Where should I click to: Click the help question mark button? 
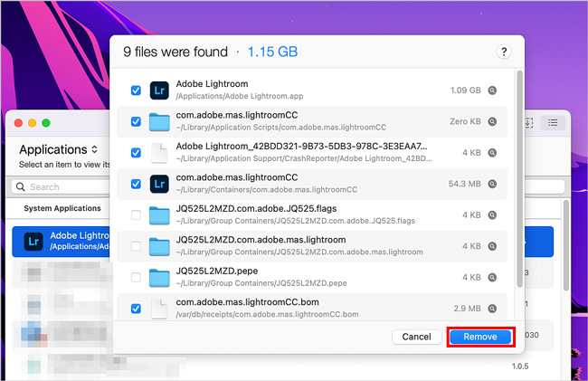(x=504, y=52)
